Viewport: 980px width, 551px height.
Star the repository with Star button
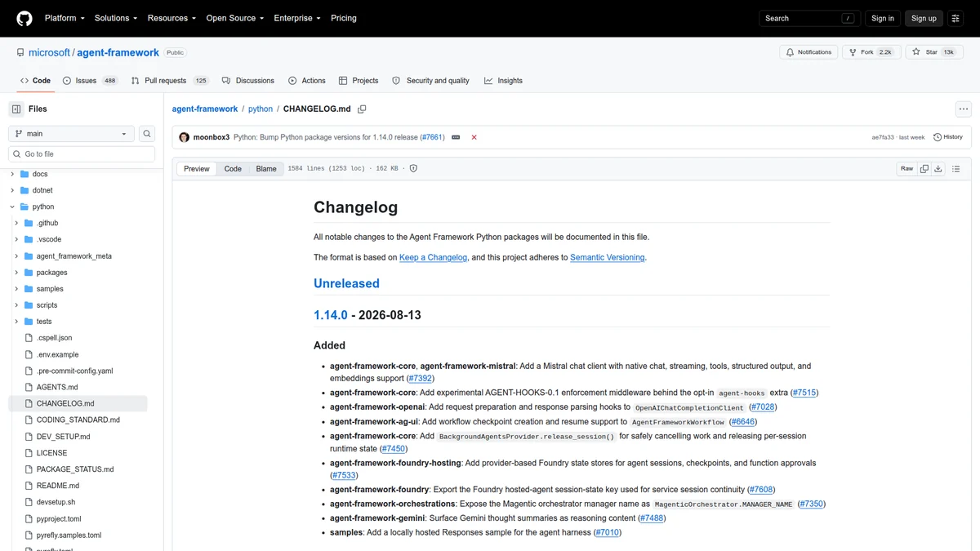[933, 52]
